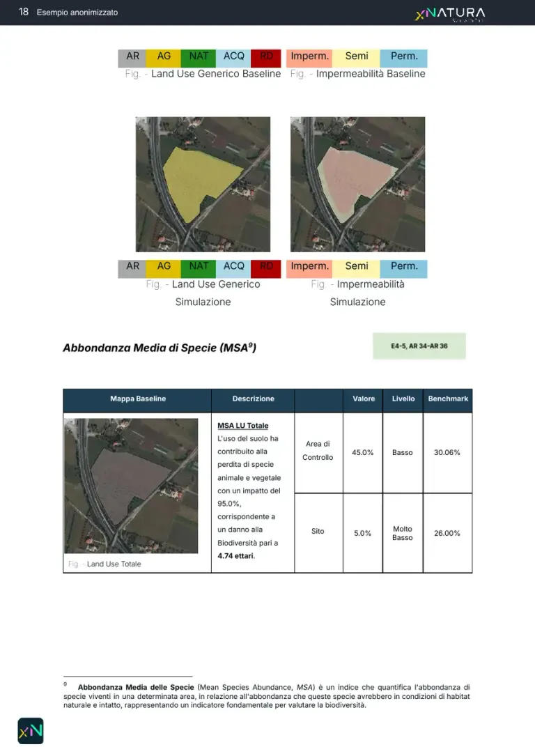This screenshot has width=535, height=756.
Task: Click the 'Benchmark' column header
Action: [448, 399]
